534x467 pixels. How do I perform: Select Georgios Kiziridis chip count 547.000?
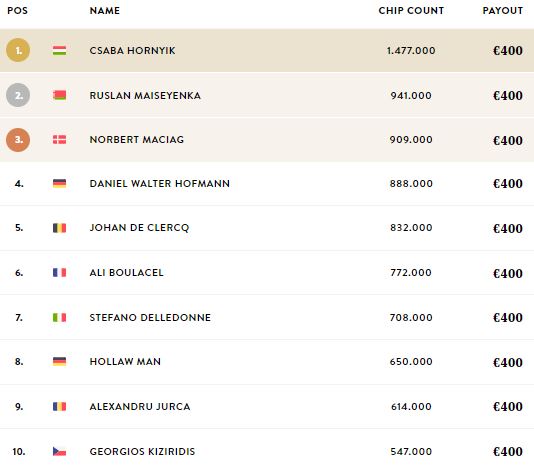coord(411,451)
